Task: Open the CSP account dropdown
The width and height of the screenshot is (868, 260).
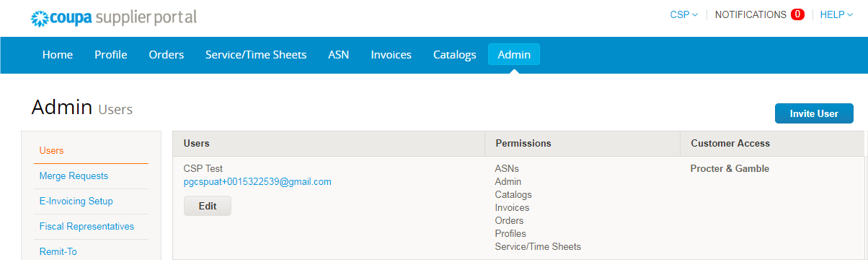Action: pos(683,14)
